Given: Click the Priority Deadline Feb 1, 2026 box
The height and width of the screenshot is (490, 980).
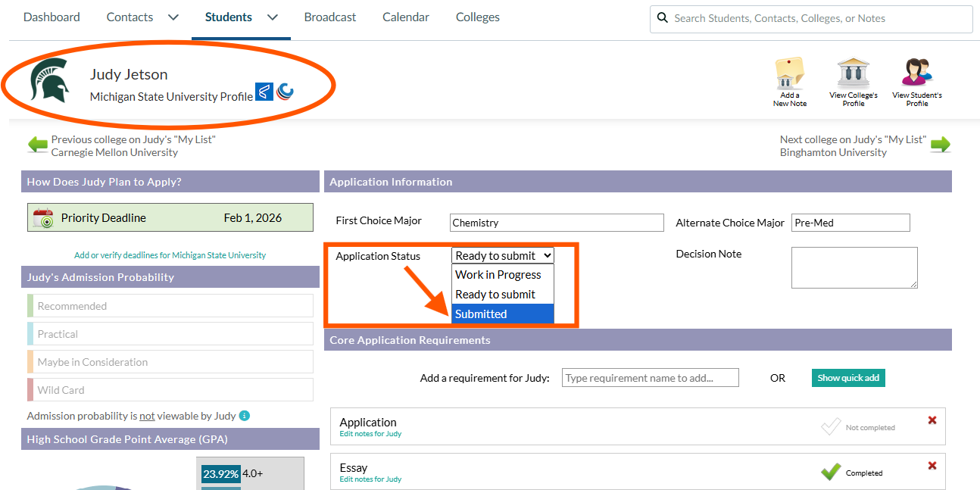Looking at the screenshot, I should click(170, 218).
